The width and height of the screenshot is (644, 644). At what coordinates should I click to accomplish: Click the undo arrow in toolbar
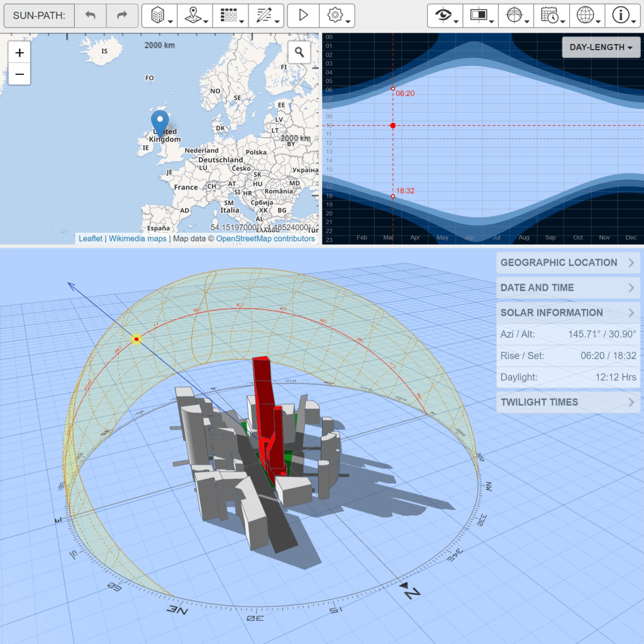(91, 15)
